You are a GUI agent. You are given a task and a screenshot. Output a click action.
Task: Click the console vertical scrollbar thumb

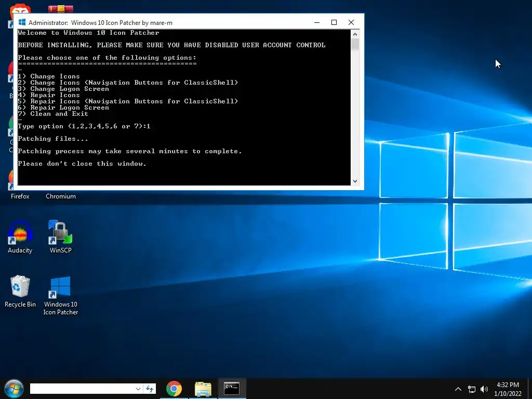click(x=355, y=44)
